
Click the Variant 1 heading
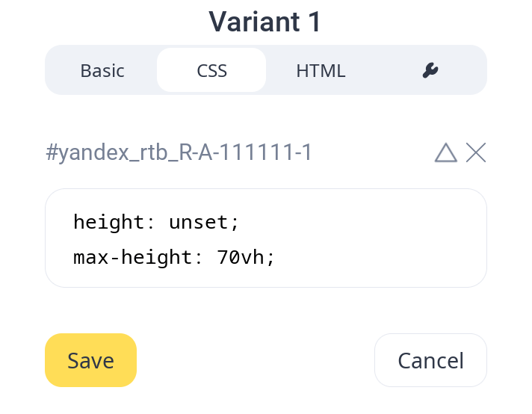pos(265,21)
